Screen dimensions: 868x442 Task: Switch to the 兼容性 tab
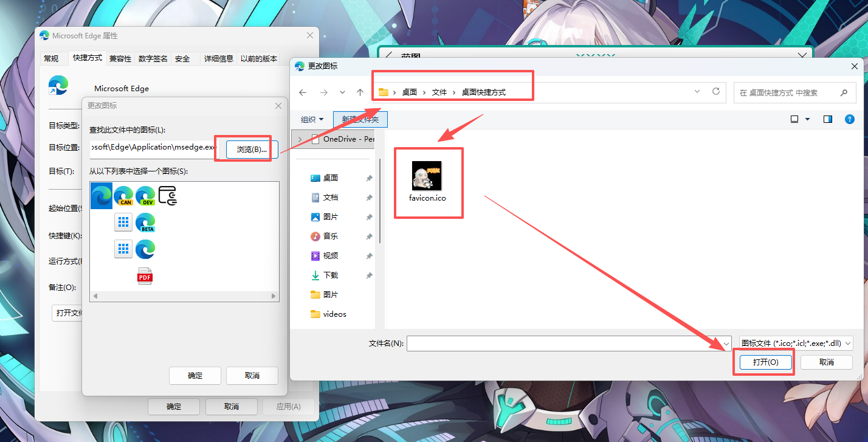[x=120, y=58]
